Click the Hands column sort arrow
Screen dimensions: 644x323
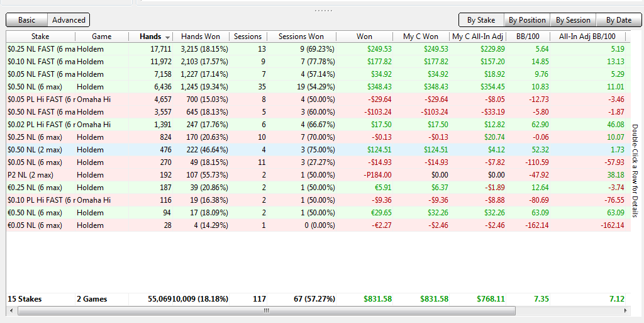[x=168, y=37]
